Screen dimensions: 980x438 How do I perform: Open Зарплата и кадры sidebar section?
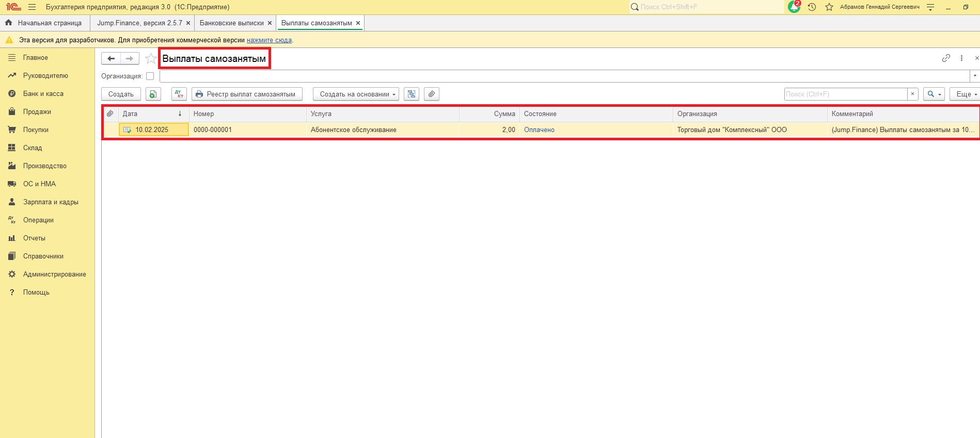pyautogui.click(x=51, y=202)
